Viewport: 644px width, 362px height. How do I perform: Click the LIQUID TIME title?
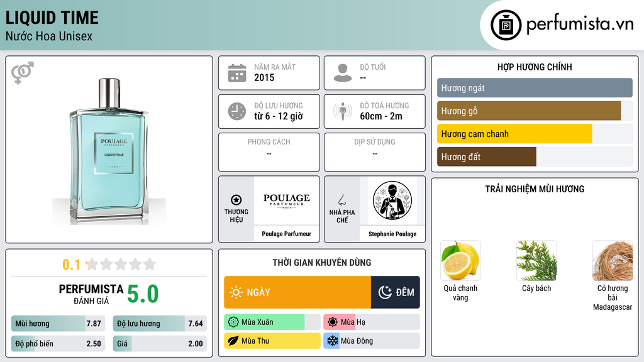52,18
